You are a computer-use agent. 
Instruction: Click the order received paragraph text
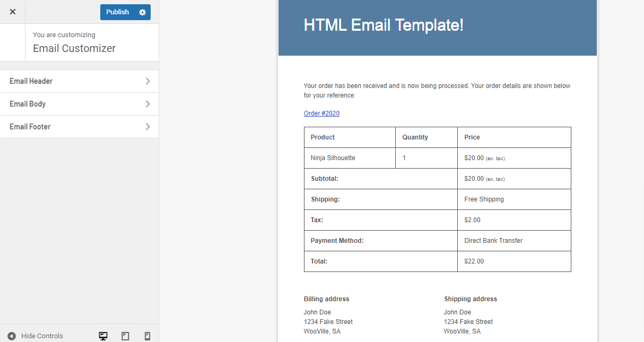(x=437, y=91)
